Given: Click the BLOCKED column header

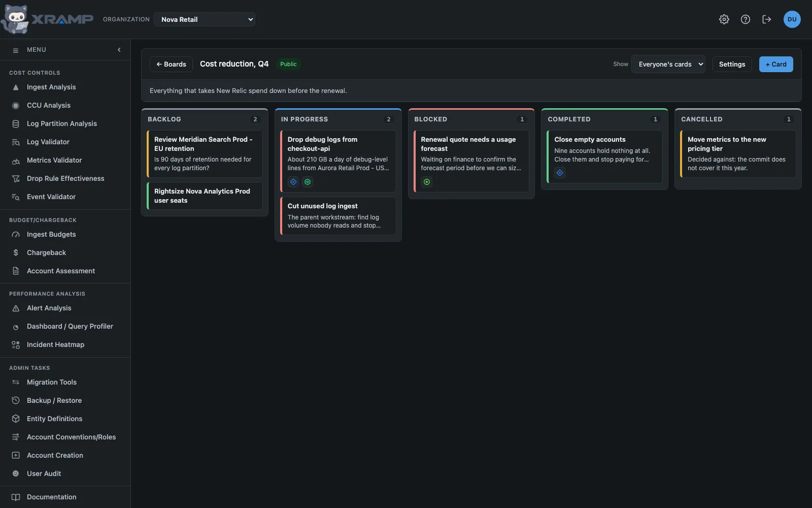Looking at the screenshot, I should pos(431,119).
